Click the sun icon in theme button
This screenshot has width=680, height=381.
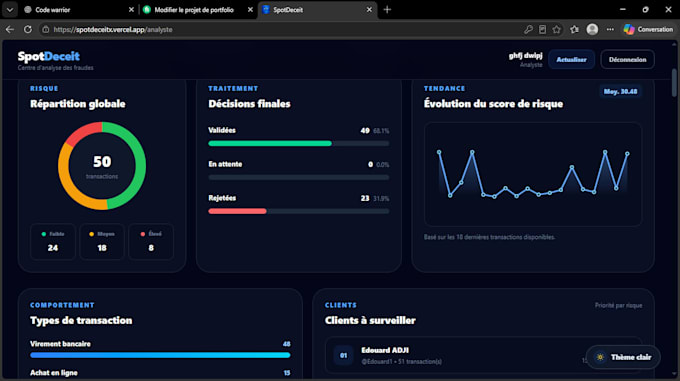tap(600, 357)
